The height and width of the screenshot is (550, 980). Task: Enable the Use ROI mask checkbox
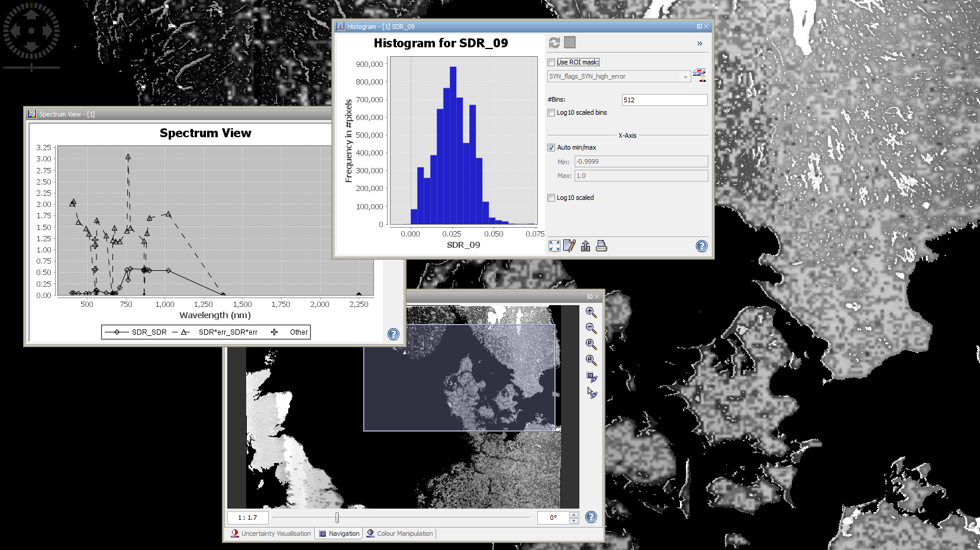[552, 62]
